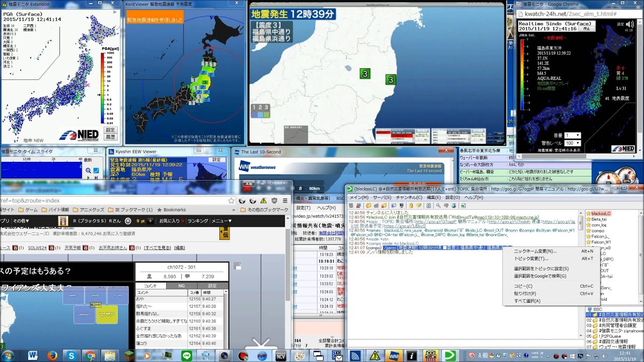Screen dimensions: 644x362
Task: Switch to コメント tab in comment panel
Action: pos(150,286)
